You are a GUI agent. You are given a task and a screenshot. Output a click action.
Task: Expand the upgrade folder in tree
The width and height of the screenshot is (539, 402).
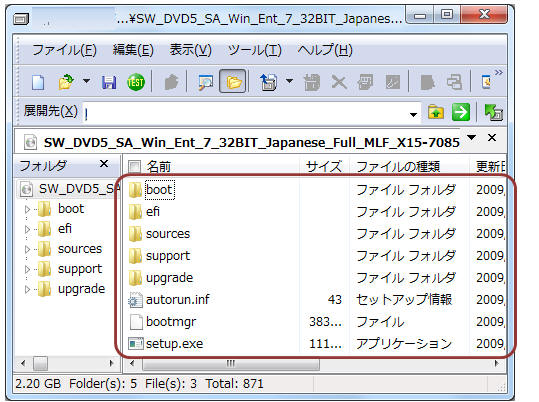[28, 289]
